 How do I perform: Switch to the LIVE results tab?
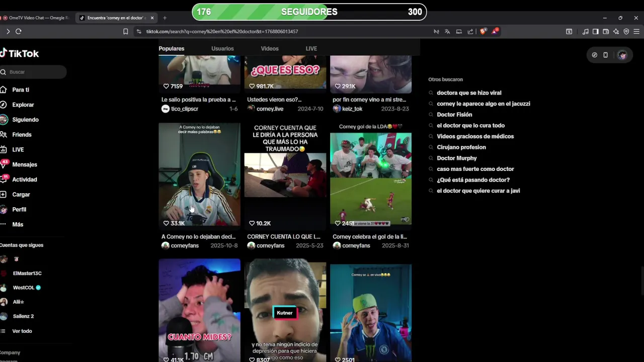[x=311, y=49]
